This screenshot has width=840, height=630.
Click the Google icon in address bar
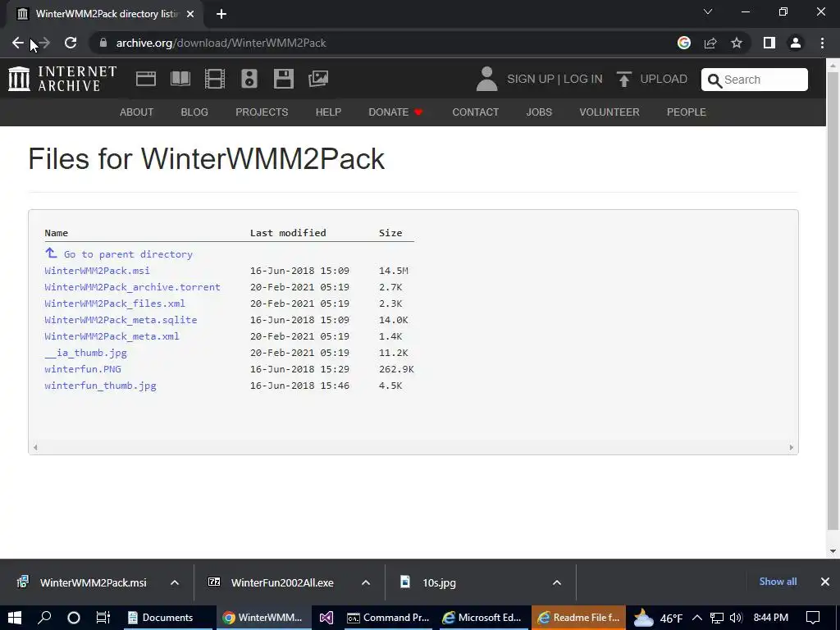tap(683, 43)
